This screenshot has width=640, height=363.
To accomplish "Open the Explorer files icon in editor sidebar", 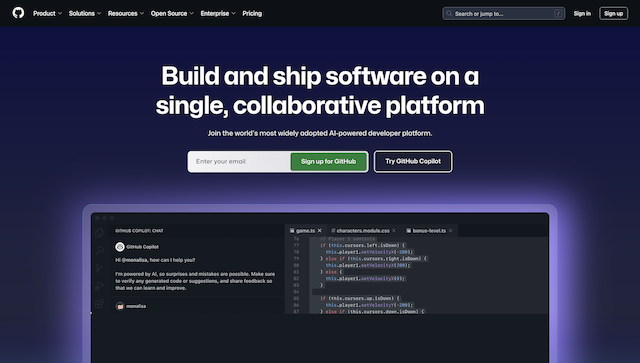I will pyautogui.click(x=99, y=233).
